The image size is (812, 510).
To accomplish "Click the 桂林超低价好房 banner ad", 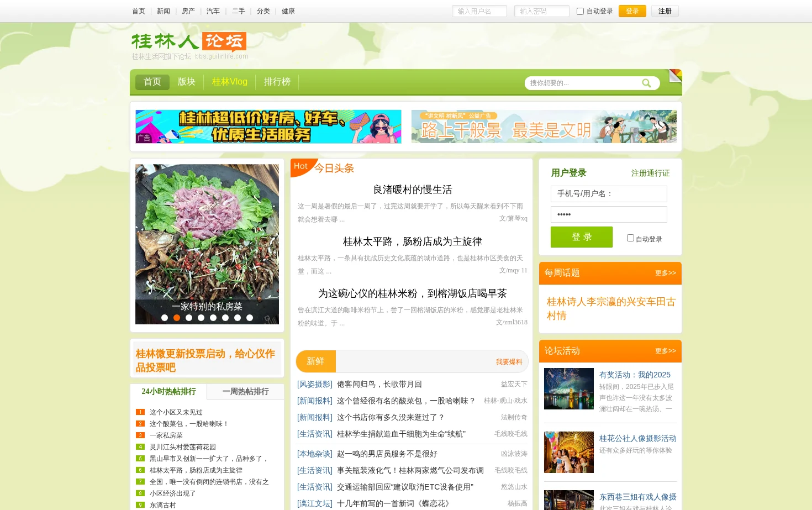I will [x=268, y=127].
